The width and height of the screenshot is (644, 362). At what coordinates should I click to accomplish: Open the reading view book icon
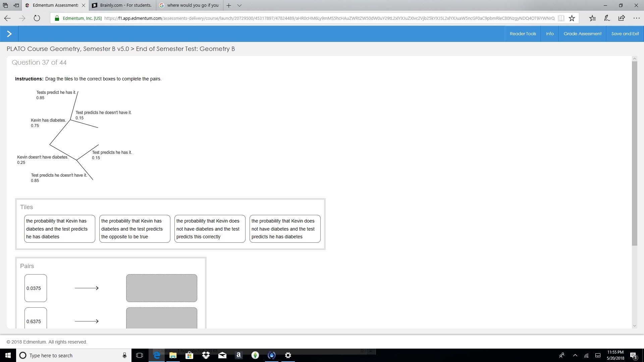[x=561, y=18]
